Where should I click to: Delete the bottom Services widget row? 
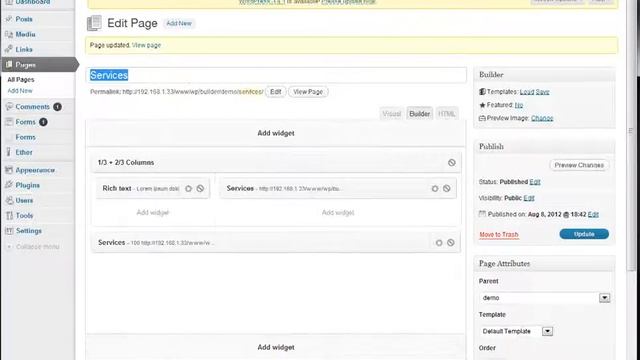pyautogui.click(x=451, y=243)
